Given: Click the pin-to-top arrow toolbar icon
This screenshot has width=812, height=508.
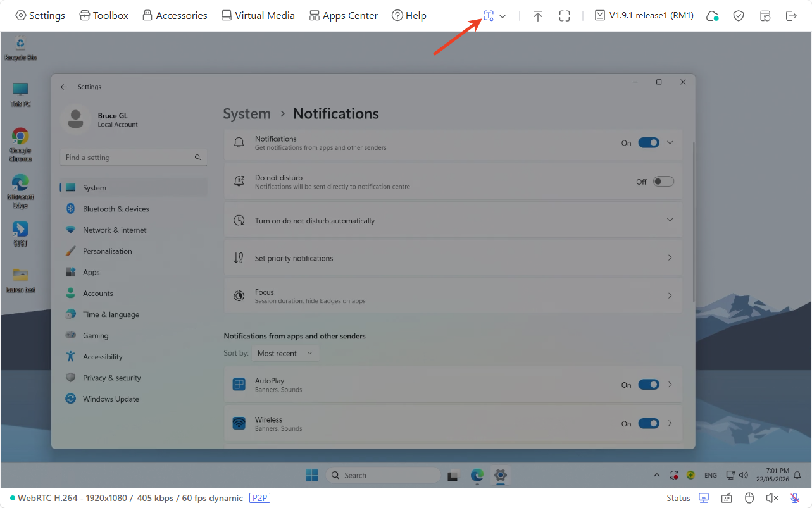Looking at the screenshot, I should coord(537,16).
